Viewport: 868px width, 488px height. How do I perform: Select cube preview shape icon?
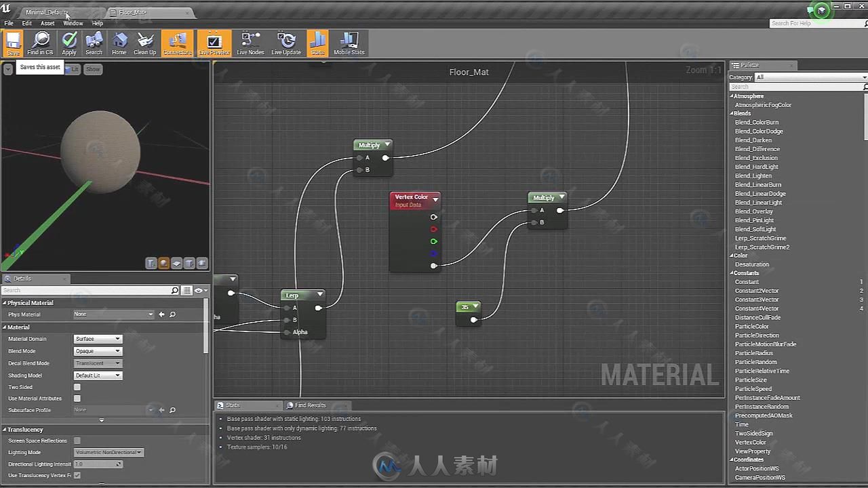pos(189,263)
